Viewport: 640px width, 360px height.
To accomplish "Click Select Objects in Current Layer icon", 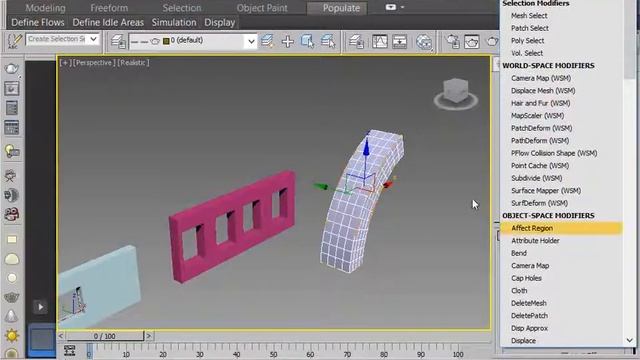I will pyautogui.click(x=307, y=41).
